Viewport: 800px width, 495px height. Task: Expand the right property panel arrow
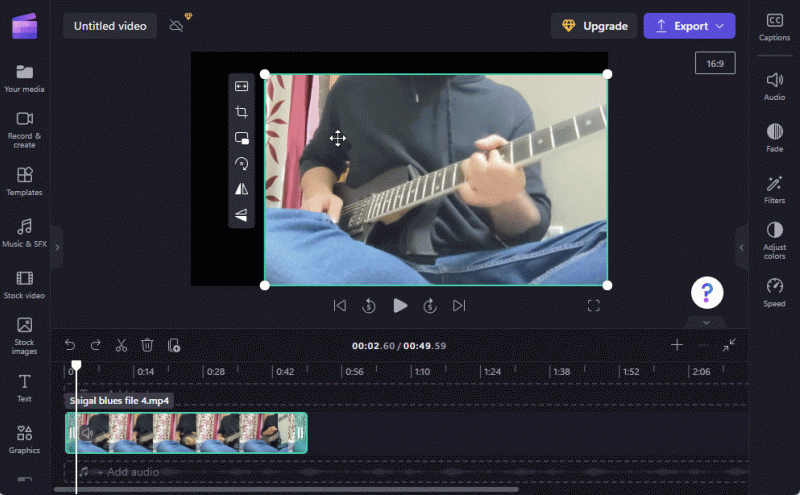pyautogui.click(x=741, y=248)
